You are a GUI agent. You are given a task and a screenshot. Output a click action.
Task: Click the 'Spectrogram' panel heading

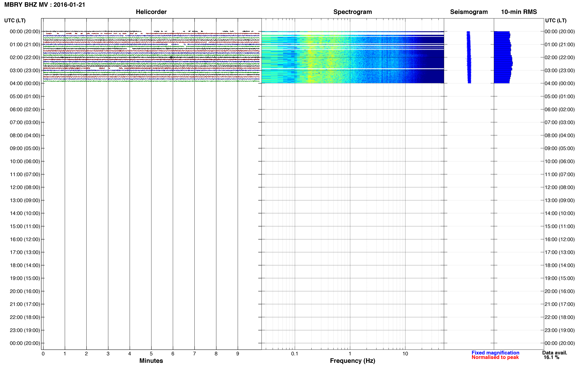coord(352,12)
